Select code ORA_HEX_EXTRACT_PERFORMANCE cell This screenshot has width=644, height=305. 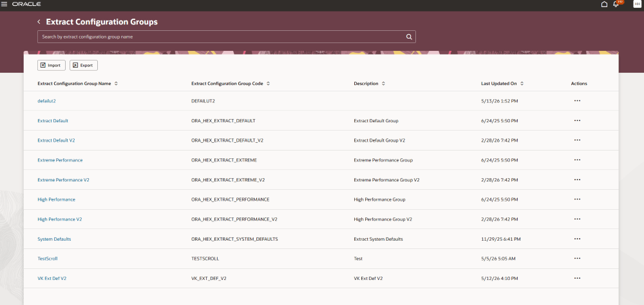click(231, 199)
